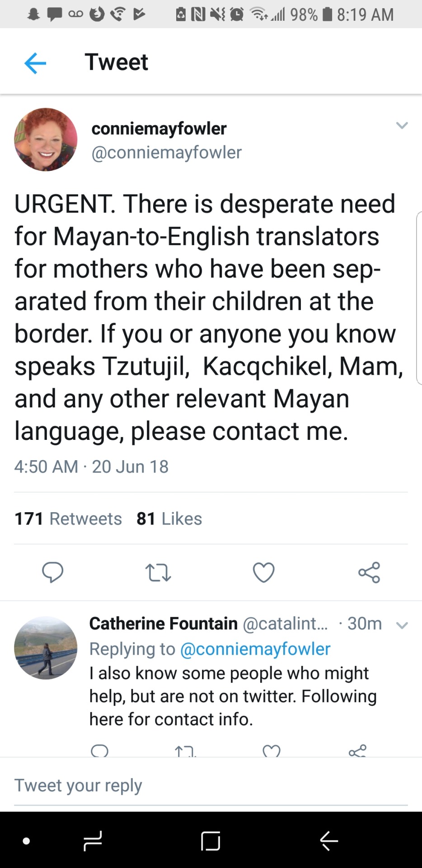Share the main tweet

point(369,572)
